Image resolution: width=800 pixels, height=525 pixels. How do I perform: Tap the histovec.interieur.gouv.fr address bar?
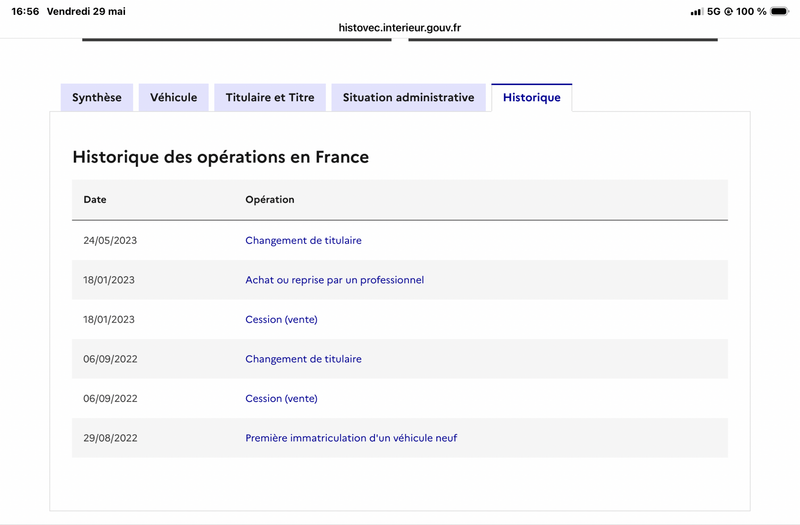(x=399, y=28)
